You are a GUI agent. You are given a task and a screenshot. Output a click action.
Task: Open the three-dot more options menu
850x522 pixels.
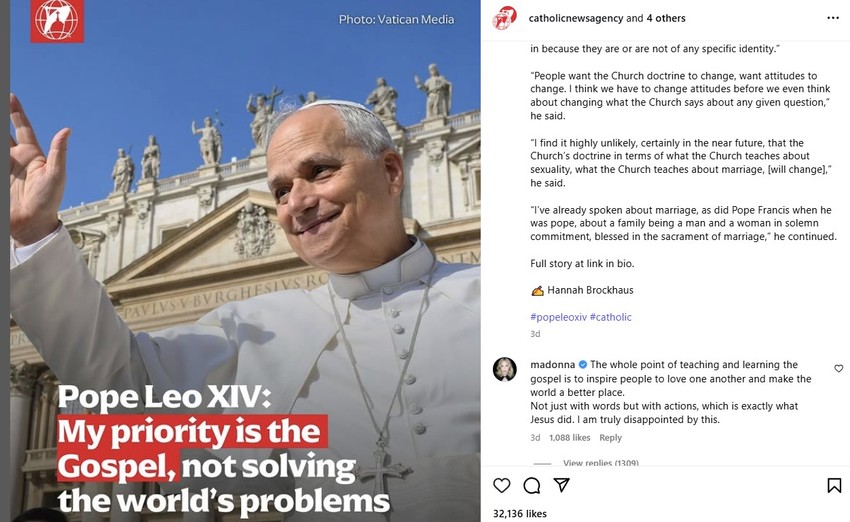click(833, 18)
